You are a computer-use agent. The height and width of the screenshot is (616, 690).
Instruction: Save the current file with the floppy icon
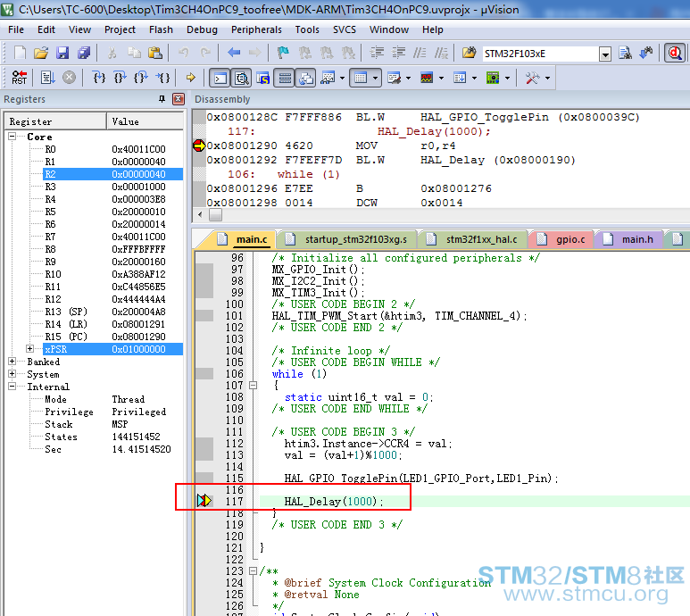tap(62, 54)
